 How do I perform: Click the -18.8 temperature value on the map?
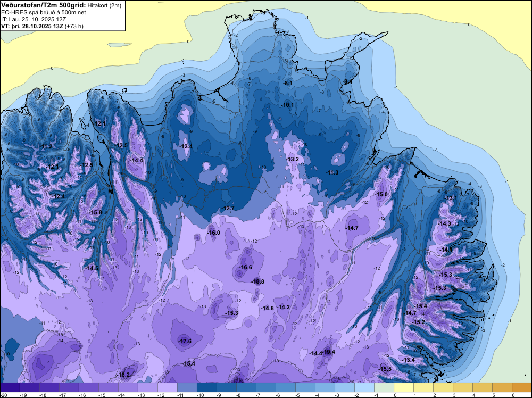click(x=257, y=281)
